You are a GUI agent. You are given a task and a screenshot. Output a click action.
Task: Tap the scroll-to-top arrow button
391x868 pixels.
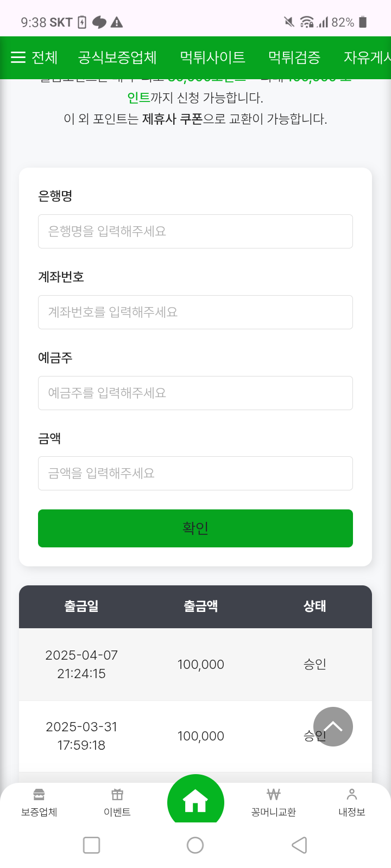point(333,726)
